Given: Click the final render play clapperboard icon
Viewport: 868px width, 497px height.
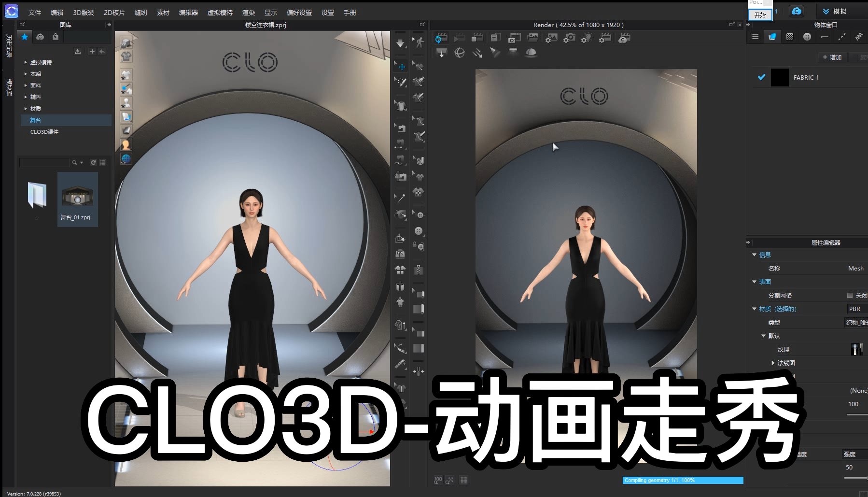Looking at the screenshot, I should coord(459,38).
